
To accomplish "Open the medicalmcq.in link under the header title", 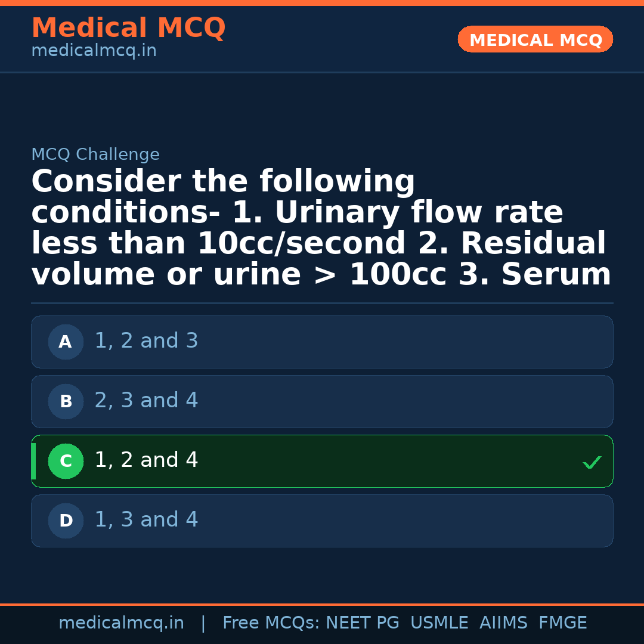I will point(94,51).
